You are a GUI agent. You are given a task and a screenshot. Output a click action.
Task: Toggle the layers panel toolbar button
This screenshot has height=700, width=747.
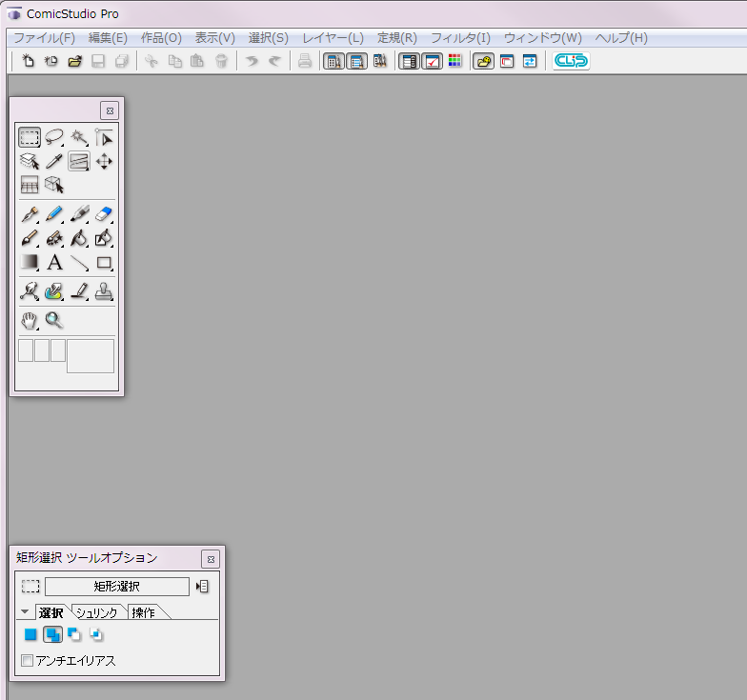click(x=409, y=61)
